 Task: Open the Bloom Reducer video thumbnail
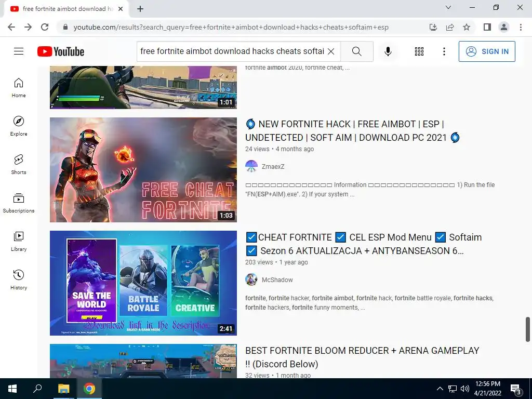(143, 361)
